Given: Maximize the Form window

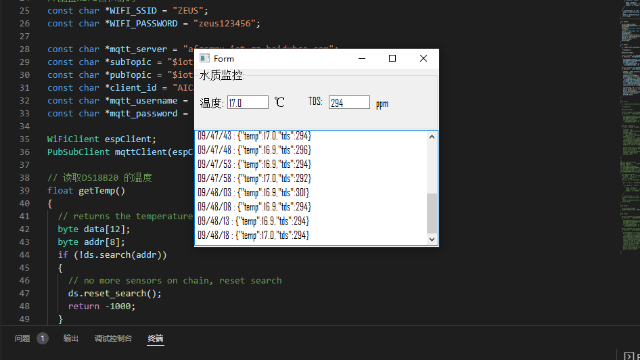Looking at the screenshot, I should pyautogui.click(x=392, y=58).
